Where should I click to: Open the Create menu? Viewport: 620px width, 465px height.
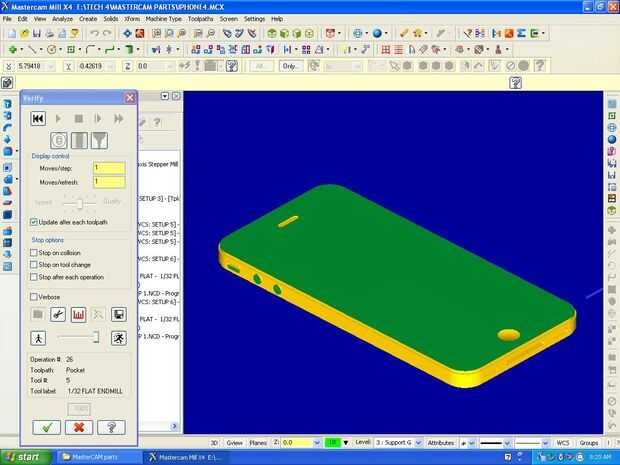(88, 19)
